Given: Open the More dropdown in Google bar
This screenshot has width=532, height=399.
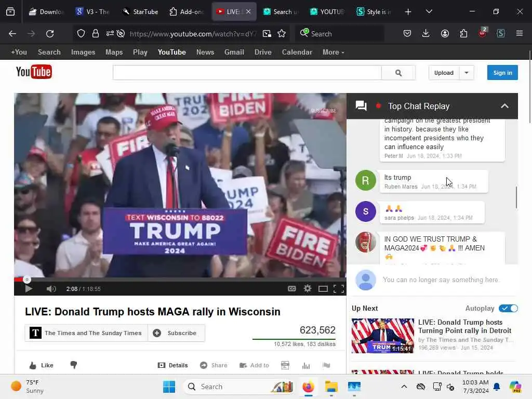Looking at the screenshot, I should (333, 52).
